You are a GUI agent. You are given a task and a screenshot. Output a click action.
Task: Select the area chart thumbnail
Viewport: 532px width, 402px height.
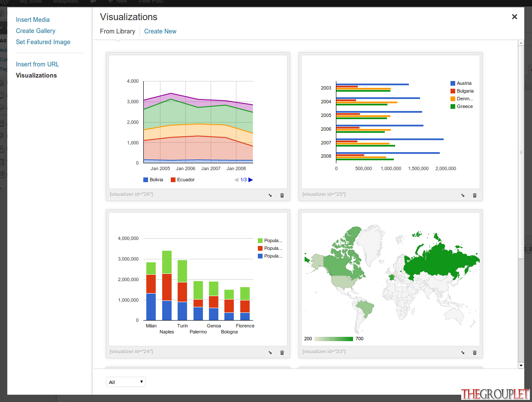[x=198, y=122]
